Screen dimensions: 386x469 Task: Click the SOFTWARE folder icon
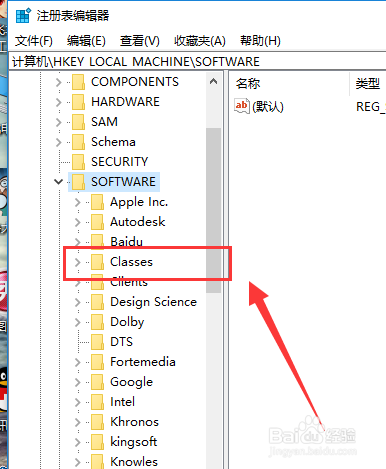tap(78, 182)
